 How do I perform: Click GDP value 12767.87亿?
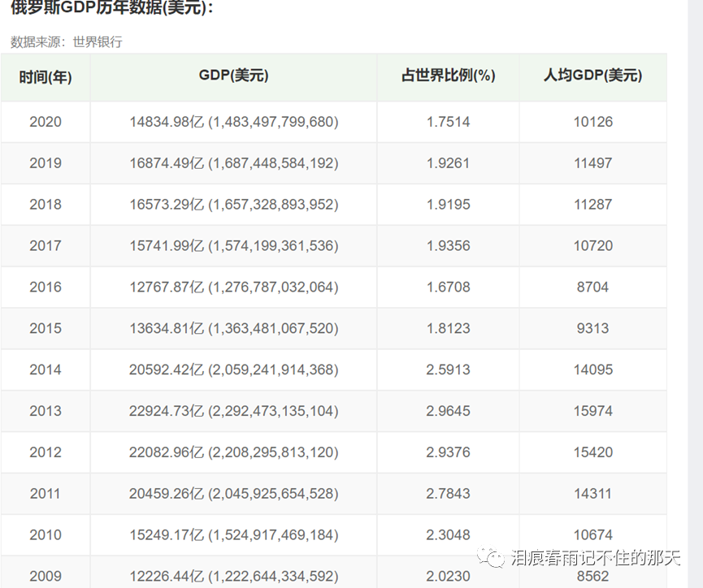167,287
